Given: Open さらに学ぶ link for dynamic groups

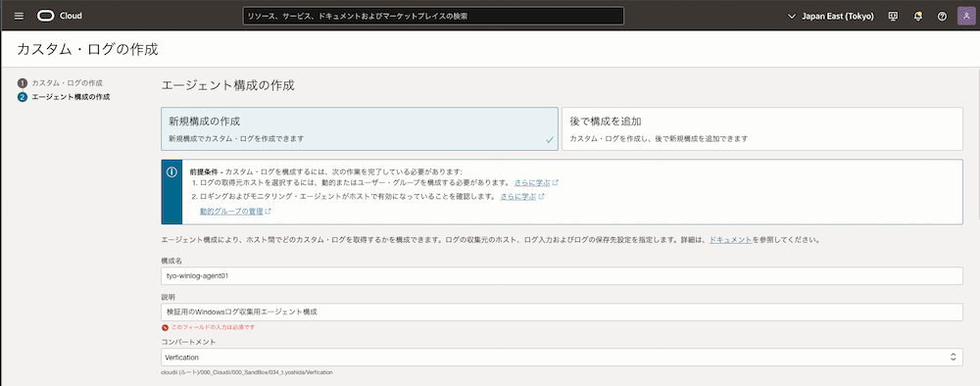Looking at the screenshot, I should [x=532, y=183].
